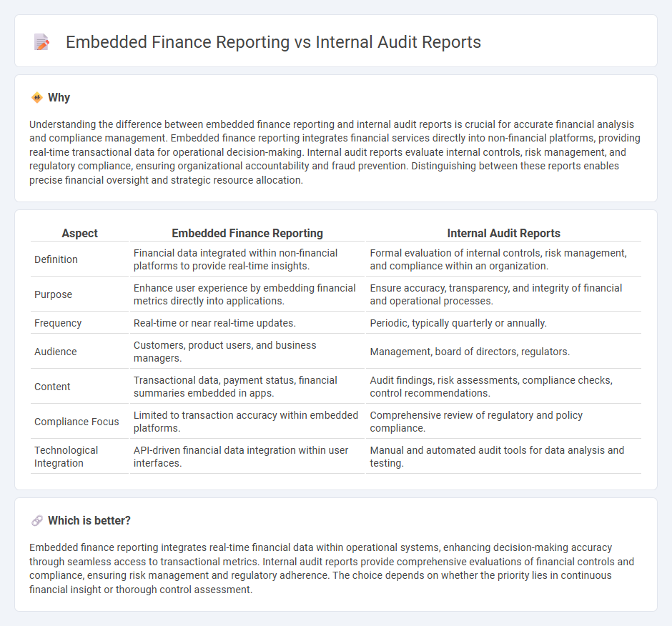Click cell 'Real-time or near real-time updates.'
The height and width of the screenshot is (626, 672).
tap(247, 323)
